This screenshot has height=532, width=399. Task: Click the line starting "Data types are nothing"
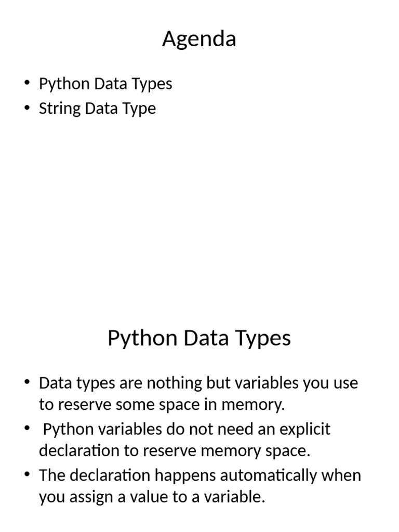198,383
